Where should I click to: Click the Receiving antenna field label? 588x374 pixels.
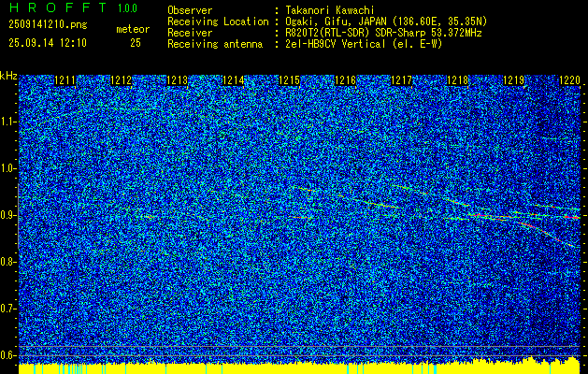[x=215, y=44]
